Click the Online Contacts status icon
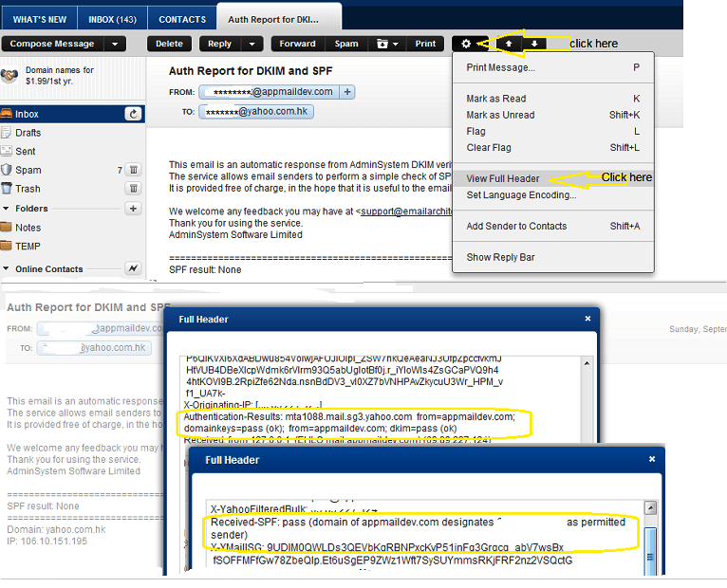The image size is (727, 588). [133, 268]
